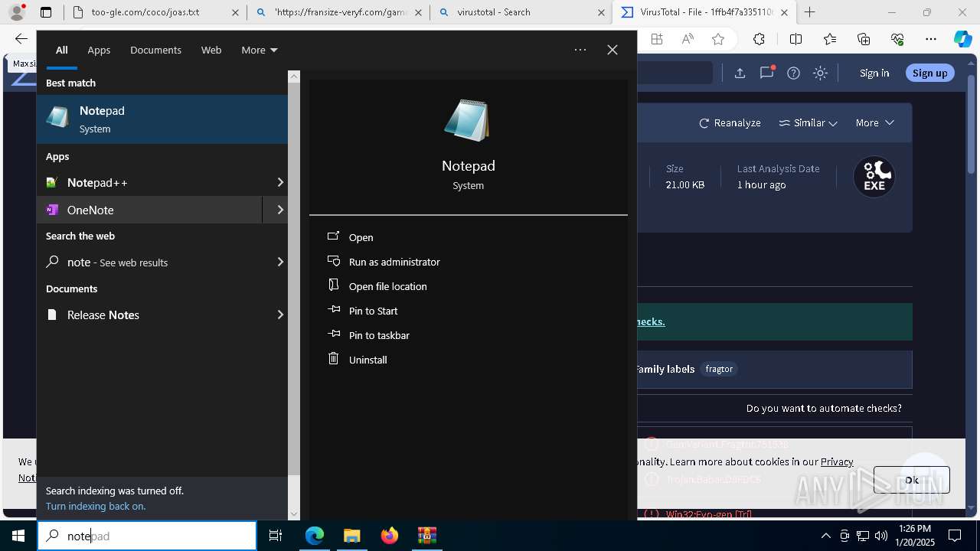The height and width of the screenshot is (551, 980).
Task: Toggle VirusTotal light/dark theme
Action: click(820, 73)
